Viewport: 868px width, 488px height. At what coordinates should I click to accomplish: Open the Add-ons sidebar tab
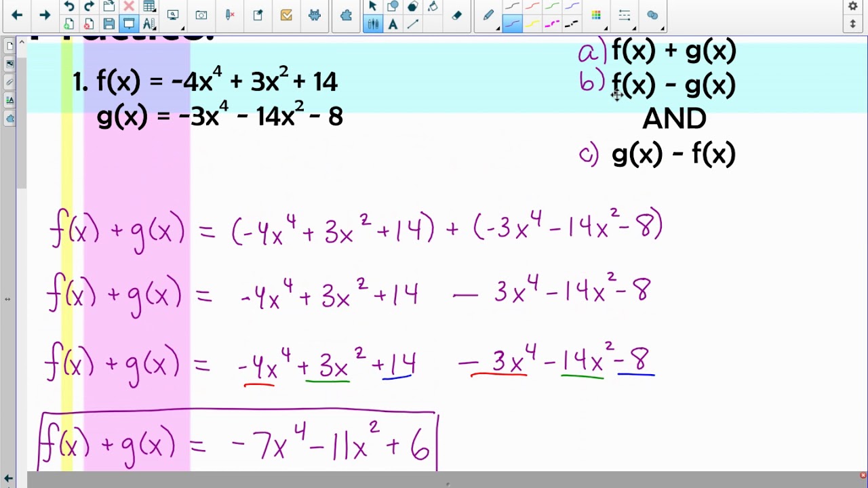tap(9, 118)
